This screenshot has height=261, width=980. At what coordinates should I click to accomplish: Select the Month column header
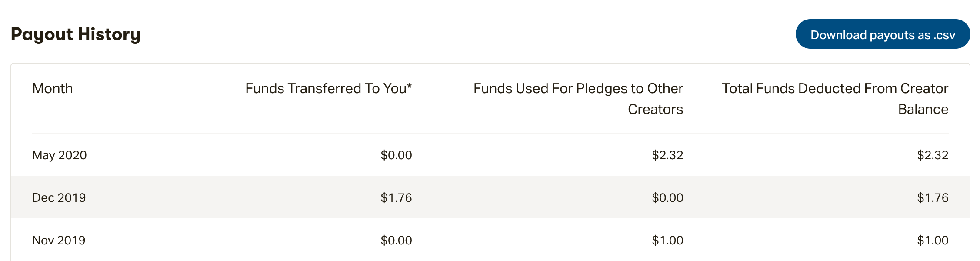coord(53,88)
